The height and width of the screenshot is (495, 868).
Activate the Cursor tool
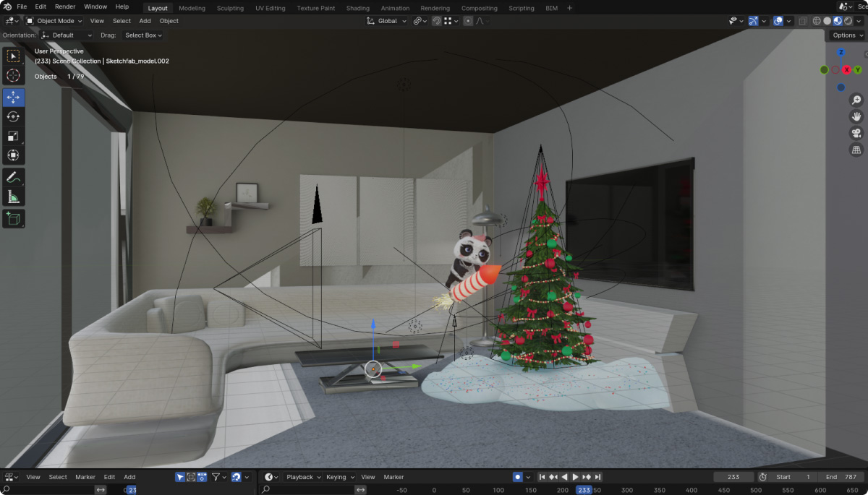[14, 75]
